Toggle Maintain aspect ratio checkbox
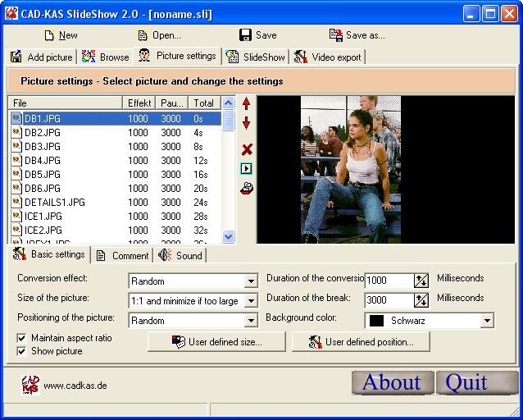 click(22, 338)
